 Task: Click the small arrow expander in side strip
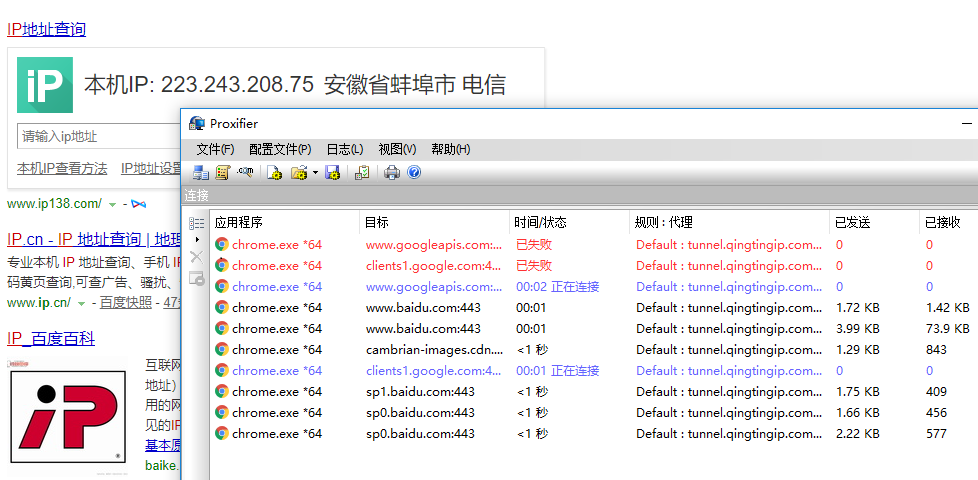click(197, 239)
